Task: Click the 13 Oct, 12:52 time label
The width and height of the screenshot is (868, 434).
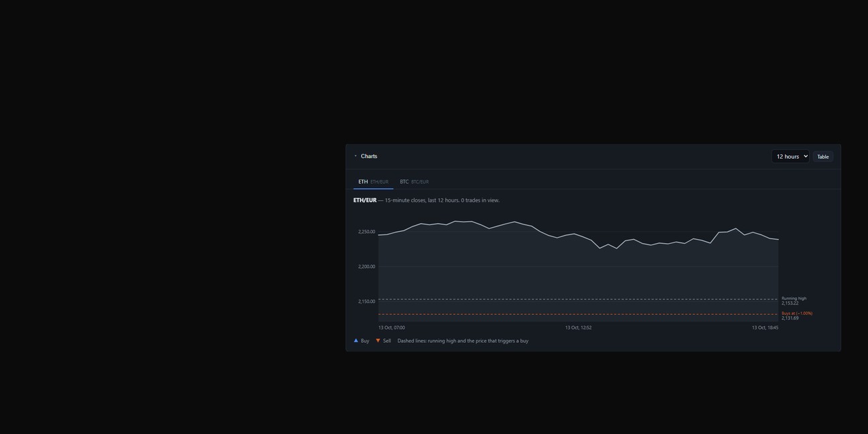Action: point(578,328)
